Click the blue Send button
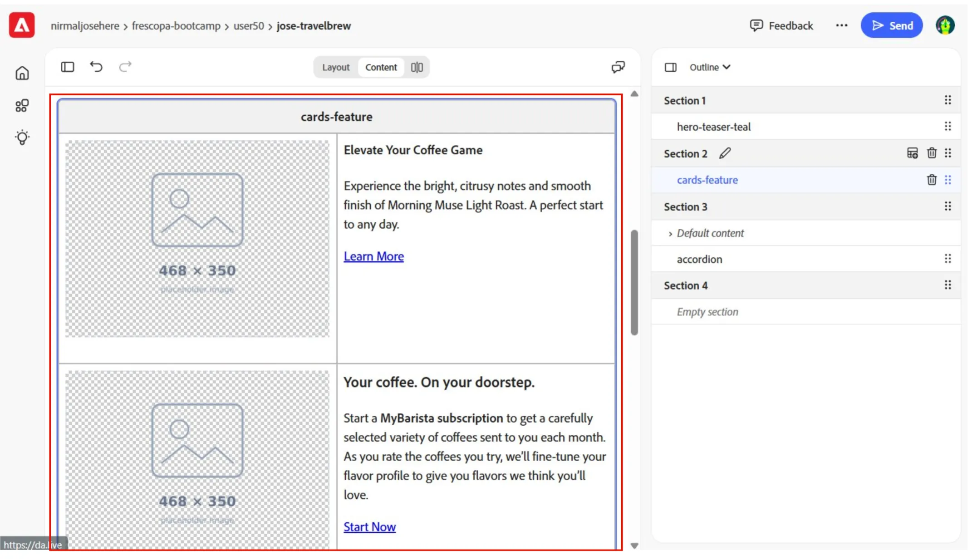 (x=892, y=25)
